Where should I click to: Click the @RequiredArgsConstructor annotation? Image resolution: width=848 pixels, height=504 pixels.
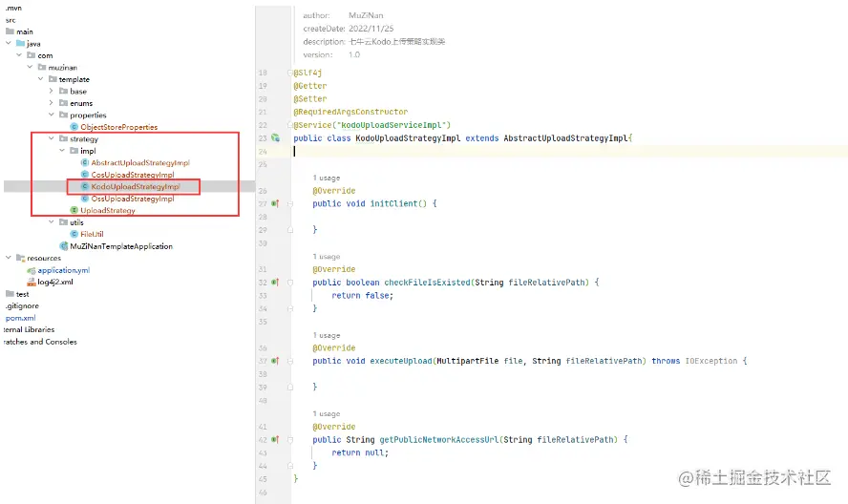[351, 112]
